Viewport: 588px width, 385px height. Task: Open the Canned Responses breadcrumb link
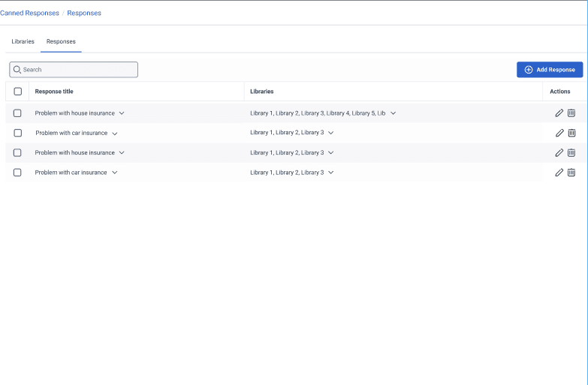point(29,13)
